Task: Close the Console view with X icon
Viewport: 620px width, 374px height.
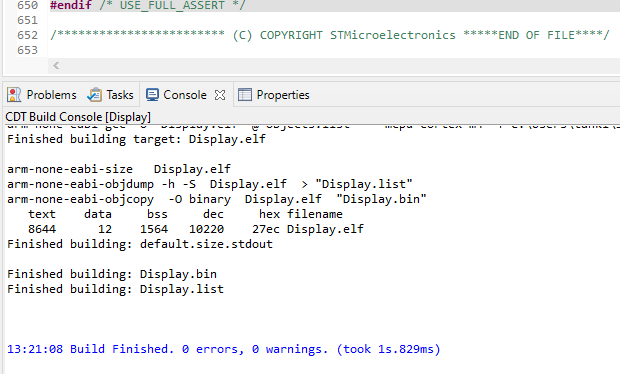Action: click(220, 95)
